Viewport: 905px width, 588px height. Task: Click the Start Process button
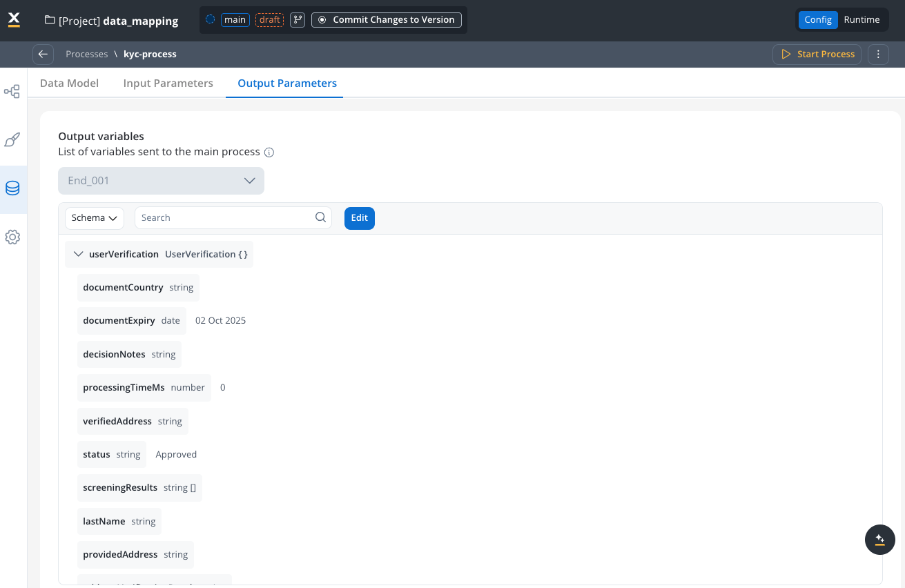pyautogui.click(x=817, y=54)
